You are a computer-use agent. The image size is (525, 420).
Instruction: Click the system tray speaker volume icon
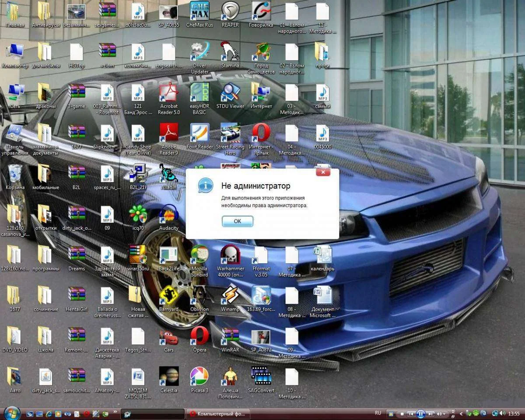(x=503, y=413)
